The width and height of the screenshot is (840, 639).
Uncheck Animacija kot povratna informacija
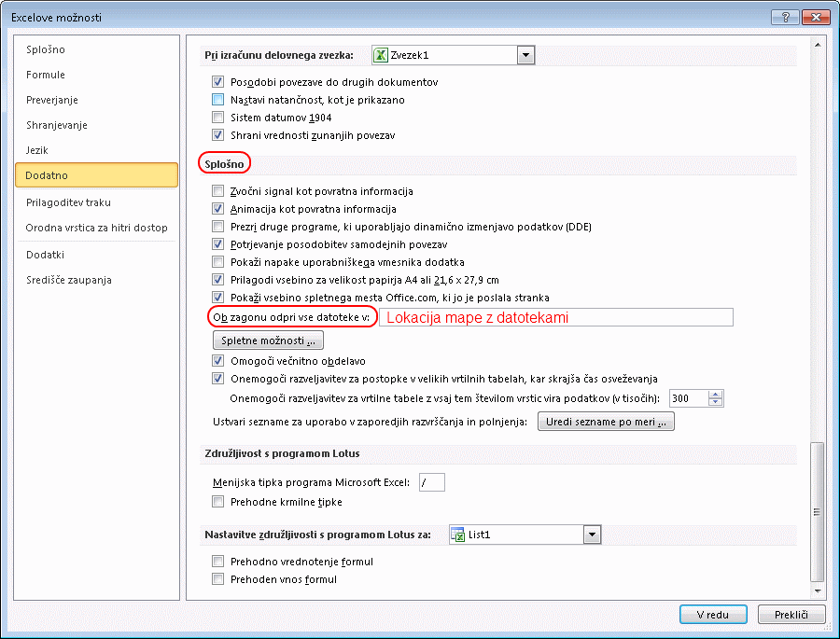point(217,209)
